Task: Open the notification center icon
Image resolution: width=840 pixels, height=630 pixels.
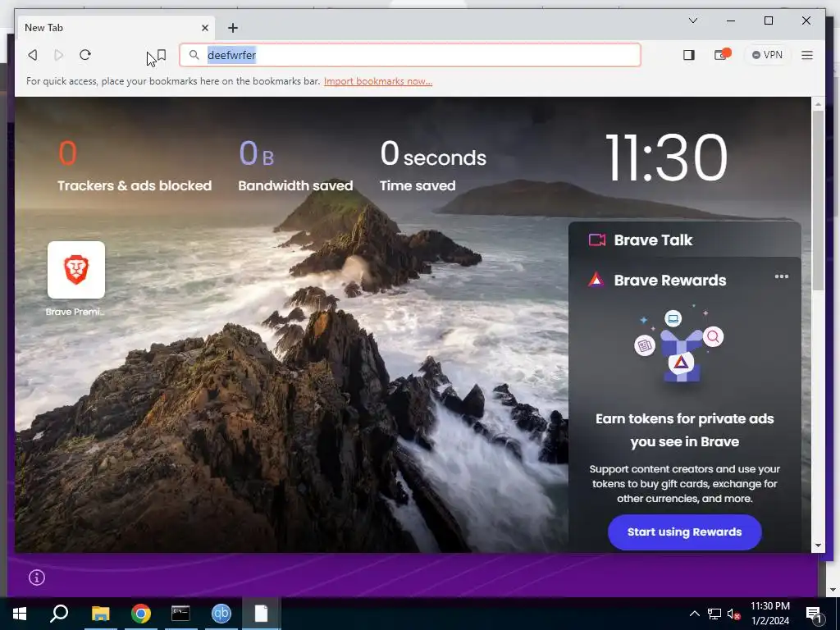Action: tap(813, 614)
